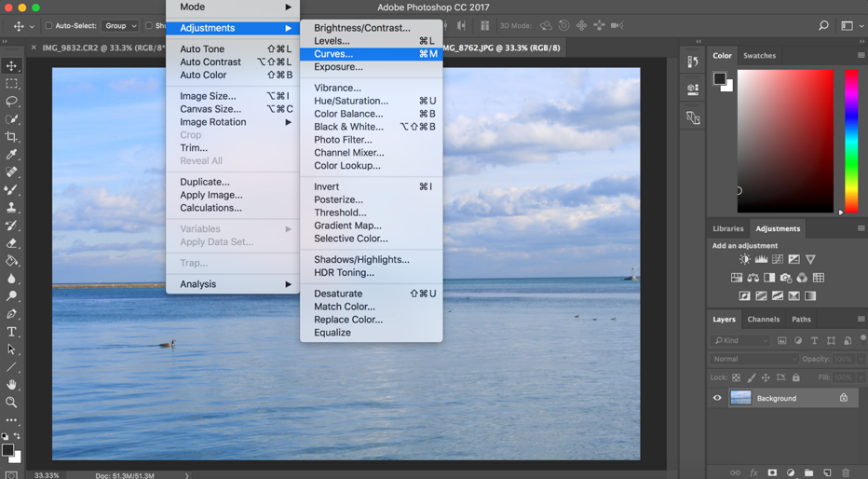Toggle lock image pixels brush icon

(752, 377)
